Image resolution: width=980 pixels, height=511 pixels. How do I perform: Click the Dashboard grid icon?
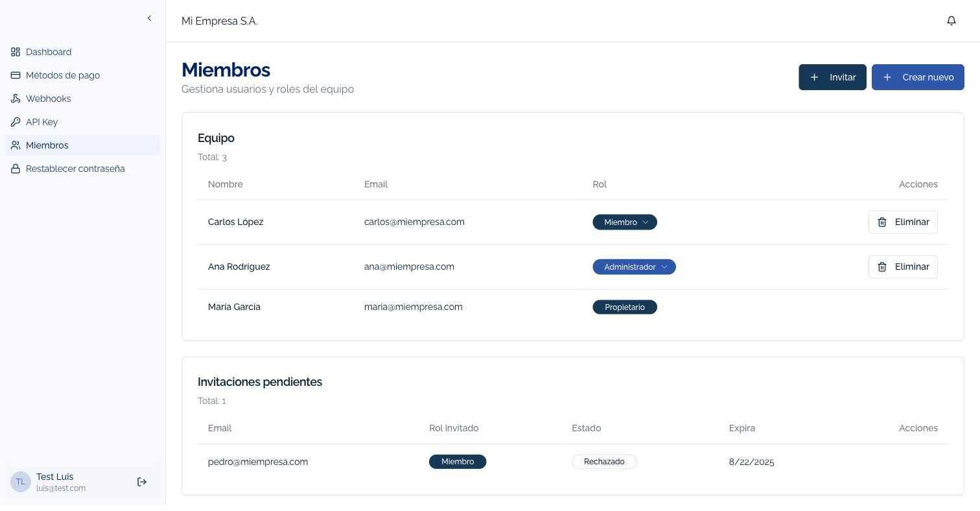click(15, 52)
